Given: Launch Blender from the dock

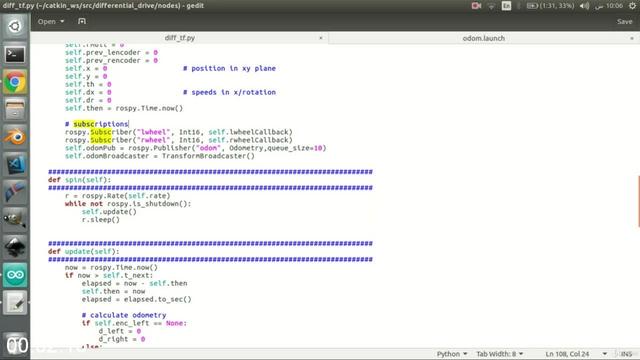Looking at the screenshot, I should 15,137.
